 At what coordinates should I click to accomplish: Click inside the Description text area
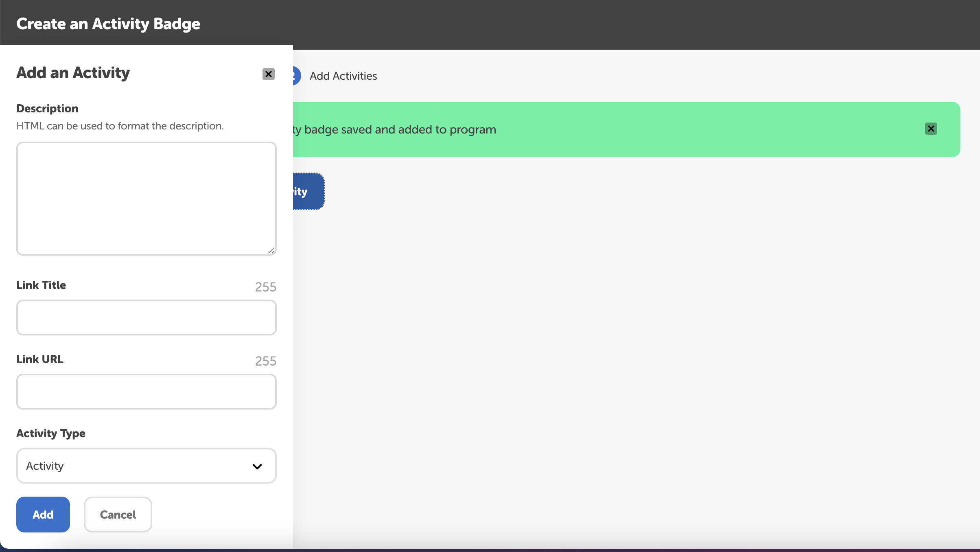[x=146, y=198]
